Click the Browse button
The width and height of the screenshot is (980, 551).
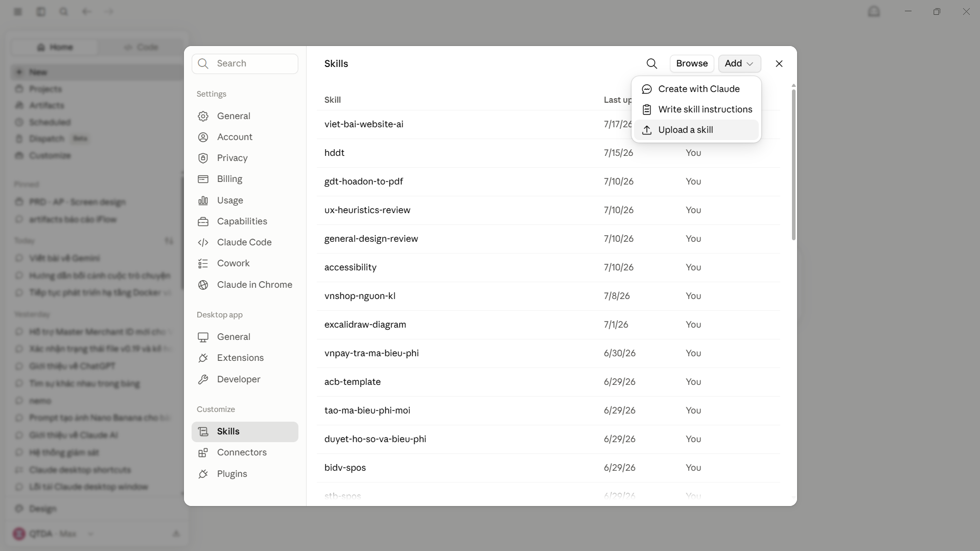pyautogui.click(x=691, y=63)
